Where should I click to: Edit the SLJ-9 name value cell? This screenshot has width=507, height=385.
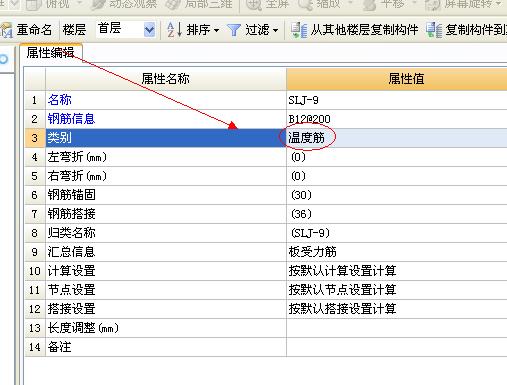coord(397,100)
